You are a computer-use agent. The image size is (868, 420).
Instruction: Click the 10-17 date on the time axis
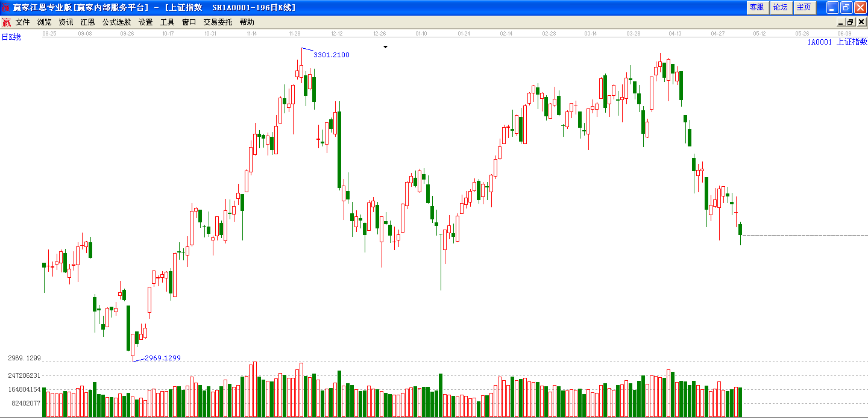coord(168,34)
